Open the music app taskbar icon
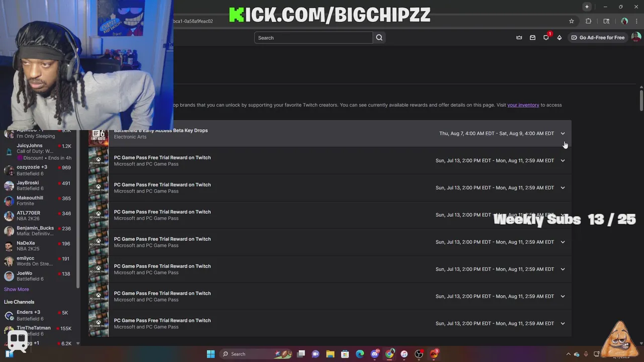 [x=404, y=354]
